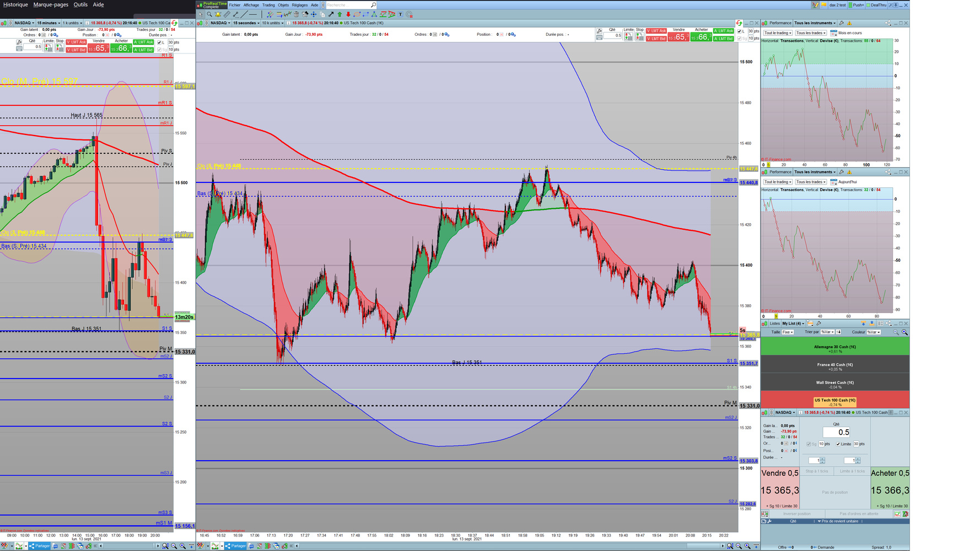Open the calendar period selector Mois en cours

(833, 33)
